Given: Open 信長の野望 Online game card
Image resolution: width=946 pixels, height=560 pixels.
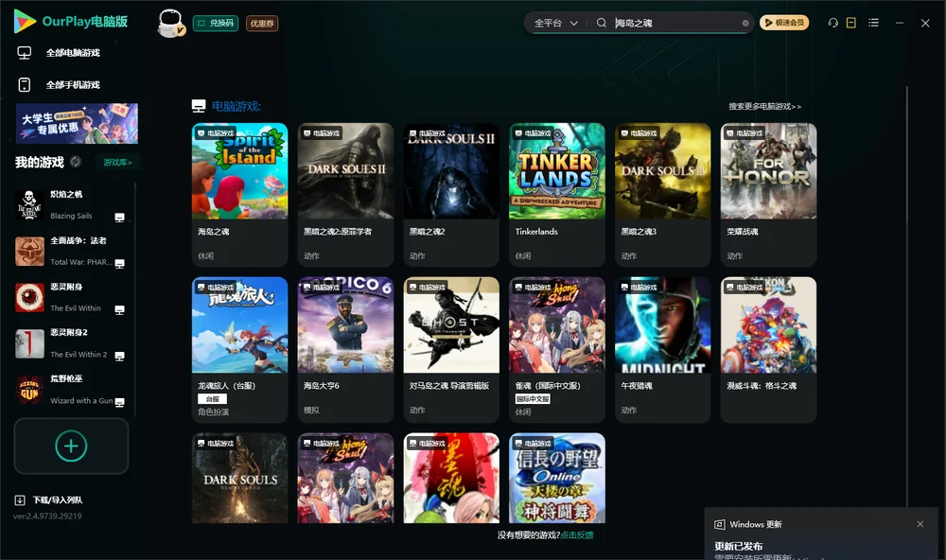Looking at the screenshot, I should coord(557,478).
